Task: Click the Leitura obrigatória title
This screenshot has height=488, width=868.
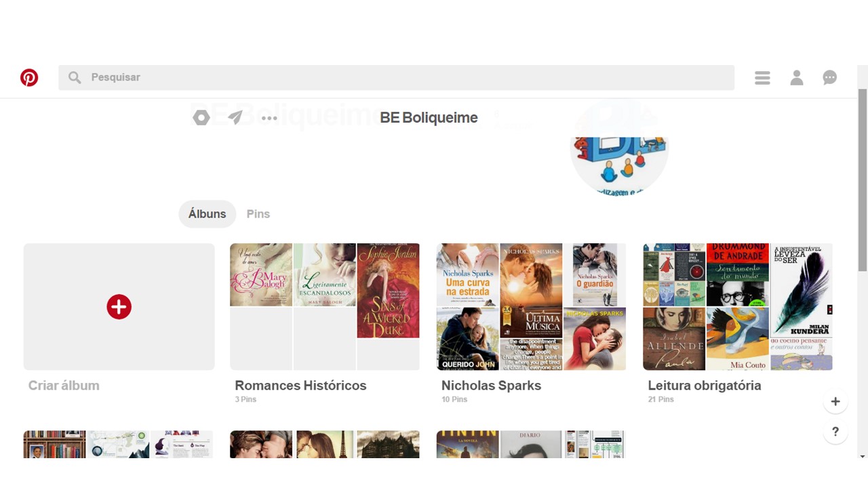Action: coord(705,385)
